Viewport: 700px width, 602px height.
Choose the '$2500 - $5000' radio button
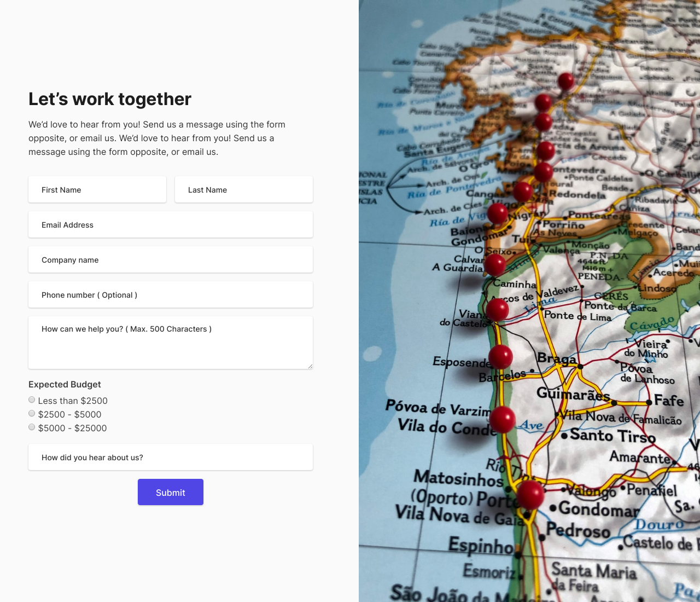(32, 414)
